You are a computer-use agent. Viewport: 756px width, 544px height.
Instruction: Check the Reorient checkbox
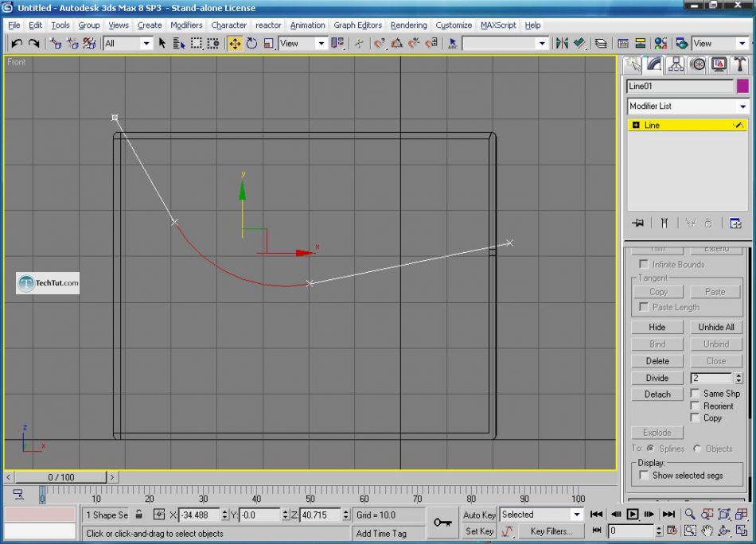(x=695, y=406)
